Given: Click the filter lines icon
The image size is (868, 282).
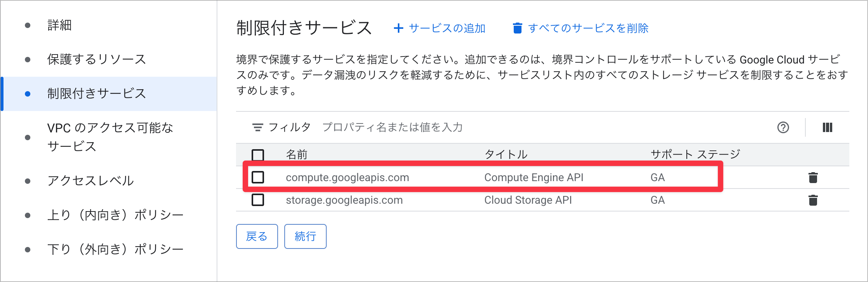Looking at the screenshot, I should click(257, 127).
